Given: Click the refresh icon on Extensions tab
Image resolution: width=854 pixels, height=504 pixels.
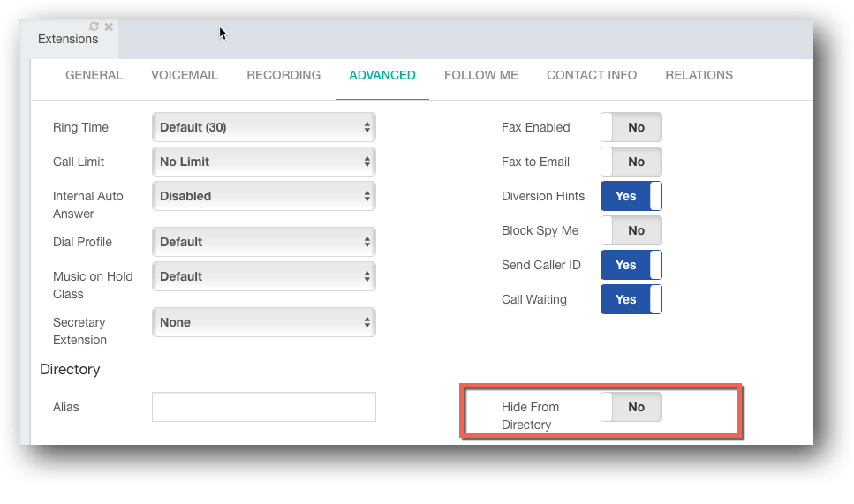Looking at the screenshot, I should click(x=94, y=26).
